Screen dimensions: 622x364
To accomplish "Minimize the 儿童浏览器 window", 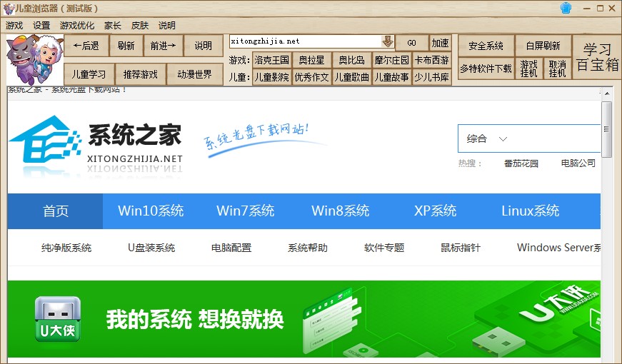I will click(587, 9).
